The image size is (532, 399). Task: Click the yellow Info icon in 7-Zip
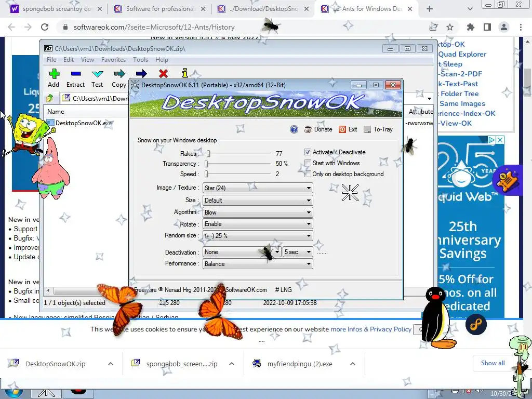click(x=185, y=73)
